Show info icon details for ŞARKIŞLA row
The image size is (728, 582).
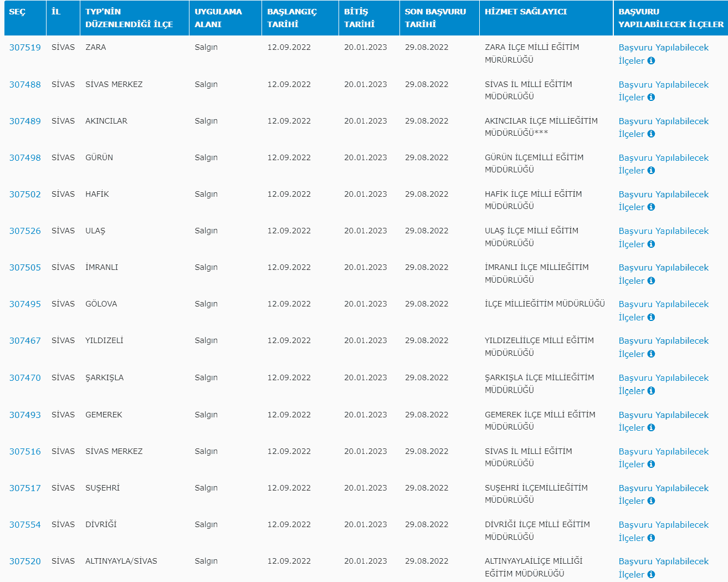651,391
